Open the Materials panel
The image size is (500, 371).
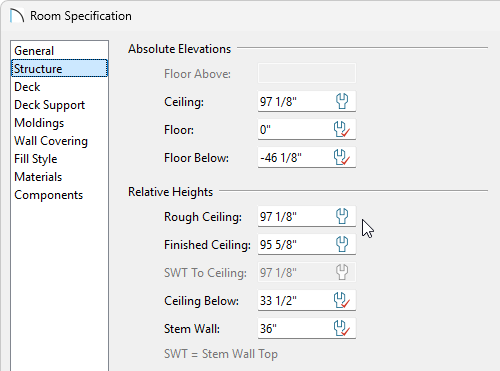point(59,177)
